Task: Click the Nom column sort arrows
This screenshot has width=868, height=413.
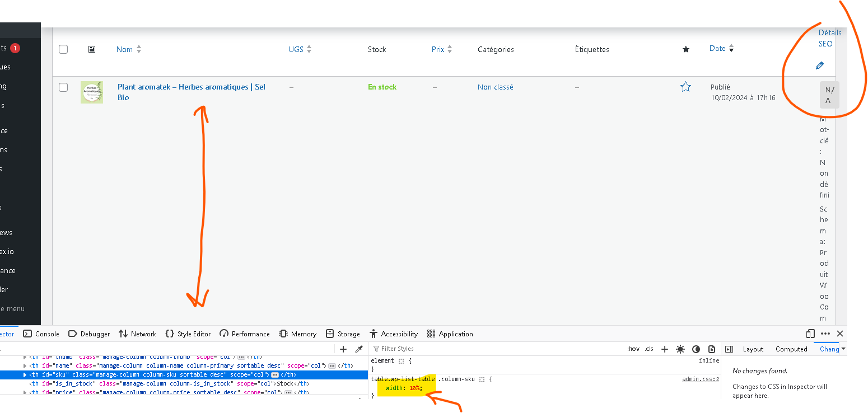Action: (x=139, y=49)
